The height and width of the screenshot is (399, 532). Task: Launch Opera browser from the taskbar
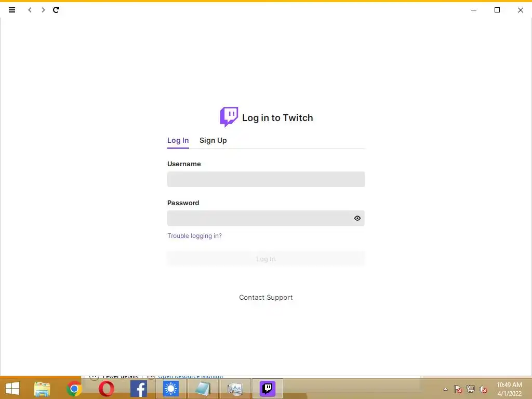pyautogui.click(x=106, y=389)
